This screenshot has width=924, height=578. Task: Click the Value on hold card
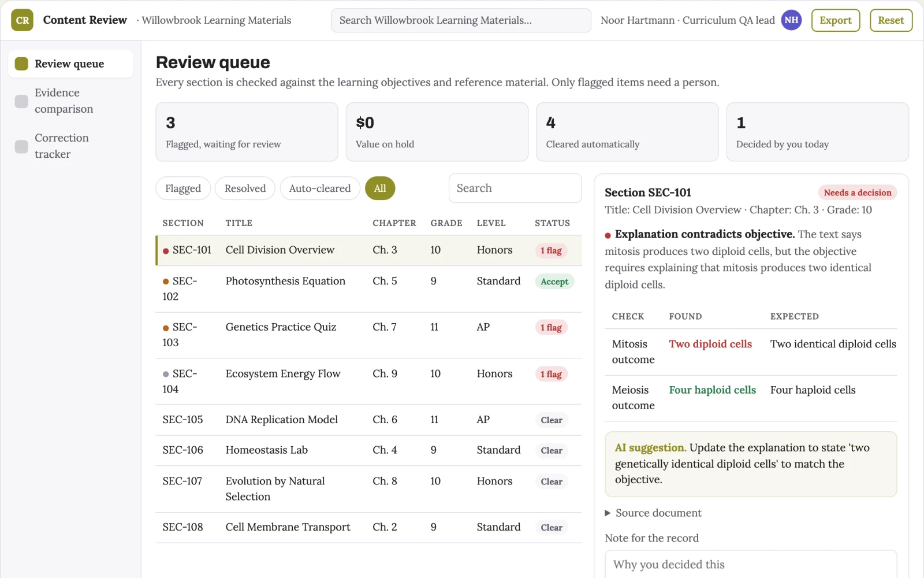[437, 132]
